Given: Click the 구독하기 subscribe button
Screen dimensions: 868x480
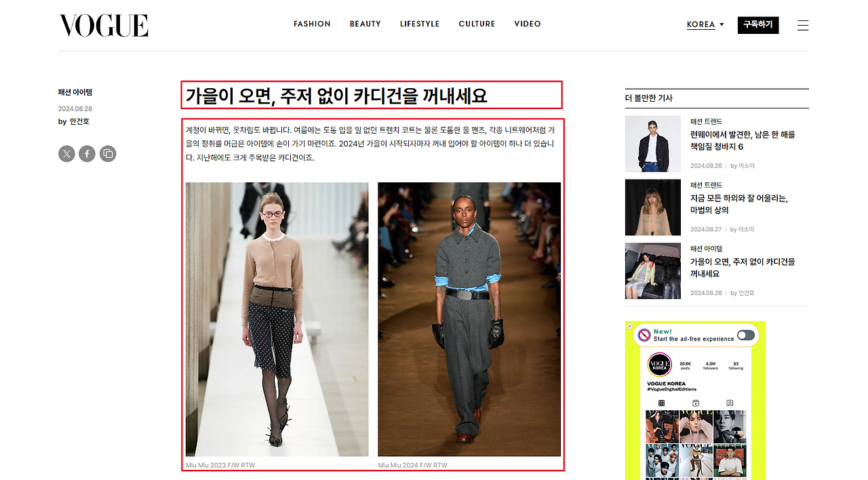Looking at the screenshot, I should 758,24.
